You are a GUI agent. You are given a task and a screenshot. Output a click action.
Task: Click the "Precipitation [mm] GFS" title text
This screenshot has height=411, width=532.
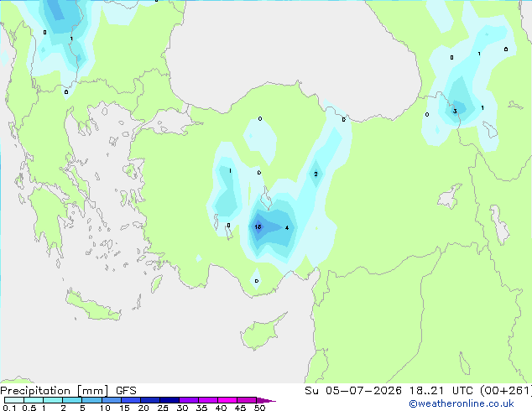point(68,391)
